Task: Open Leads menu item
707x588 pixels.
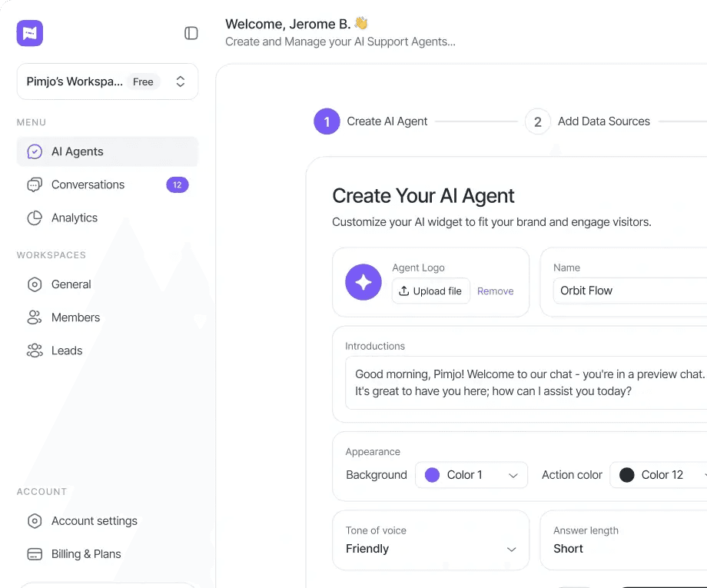Action: point(108,350)
